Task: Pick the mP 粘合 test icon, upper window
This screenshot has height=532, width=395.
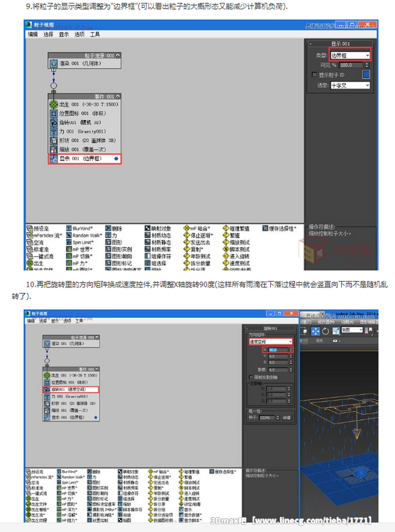Action: pyautogui.click(x=187, y=228)
